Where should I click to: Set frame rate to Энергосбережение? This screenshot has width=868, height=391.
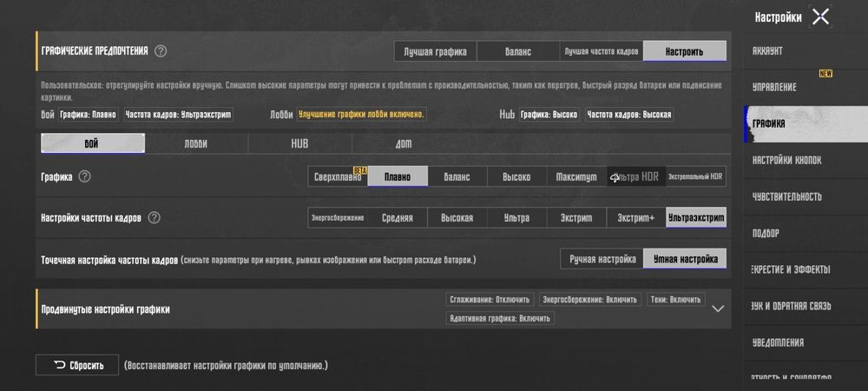[338, 217]
